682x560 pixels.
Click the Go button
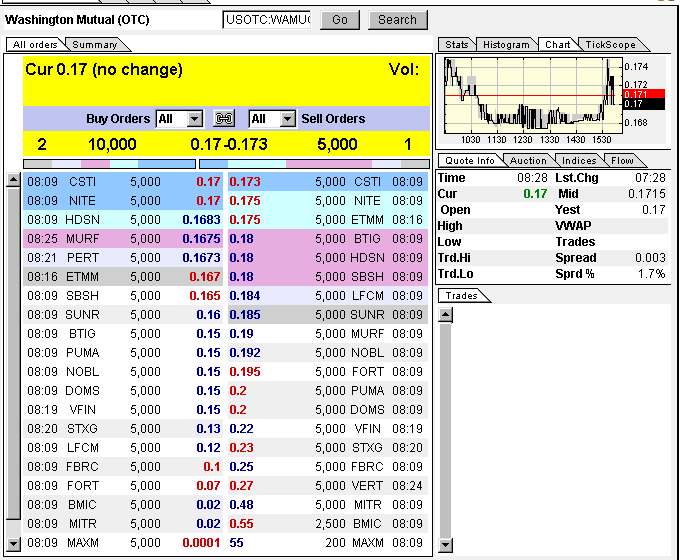click(340, 20)
